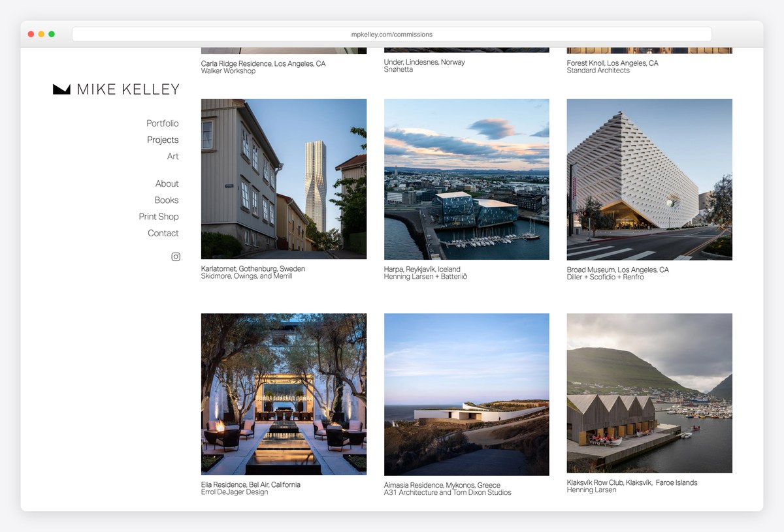Click 'Under, Lindesnes, Norway' caption

tap(425, 62)
